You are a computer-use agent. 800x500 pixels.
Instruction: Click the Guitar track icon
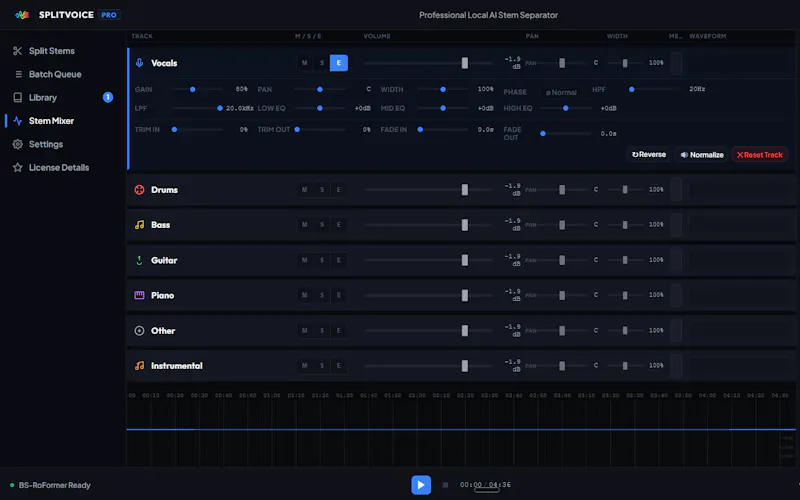pos(139,260)
